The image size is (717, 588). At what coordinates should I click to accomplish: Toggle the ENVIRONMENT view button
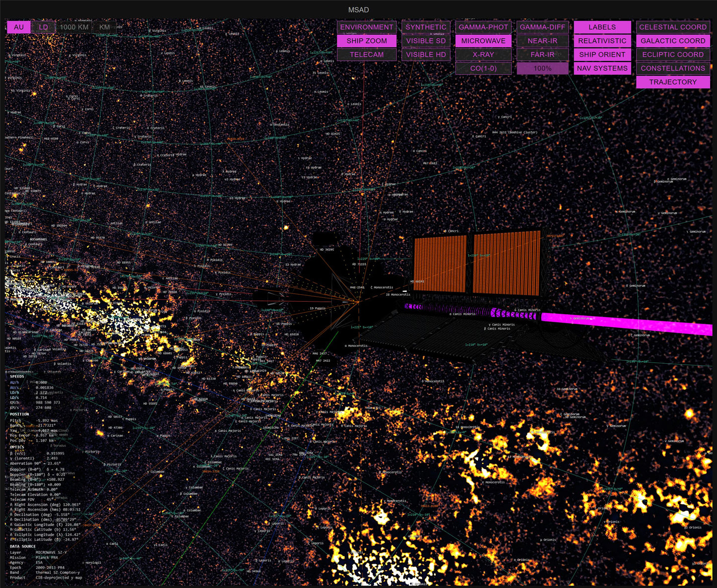pyautogui.click(x=367, y=27)
